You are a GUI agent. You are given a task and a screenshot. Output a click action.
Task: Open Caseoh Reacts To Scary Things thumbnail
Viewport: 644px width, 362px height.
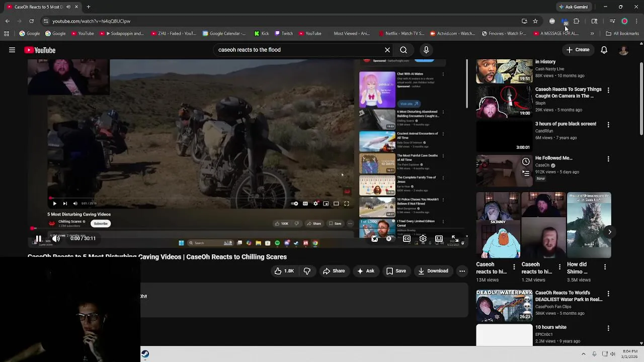coord(504,102)
